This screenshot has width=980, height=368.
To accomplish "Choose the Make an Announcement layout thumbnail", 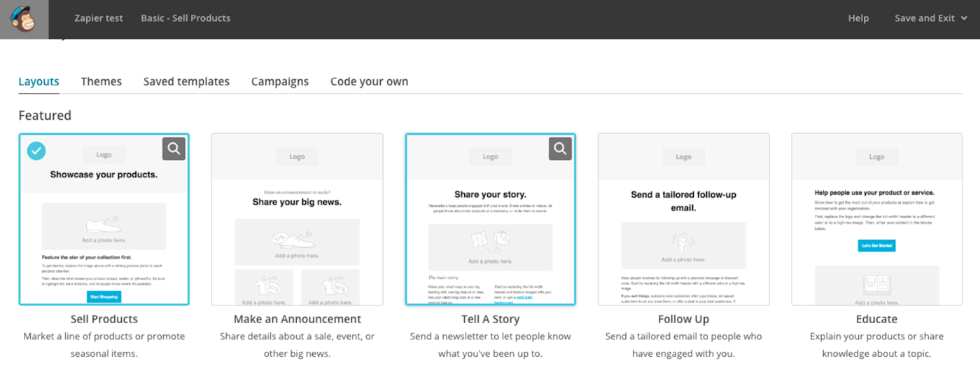I will coord(297,219).
